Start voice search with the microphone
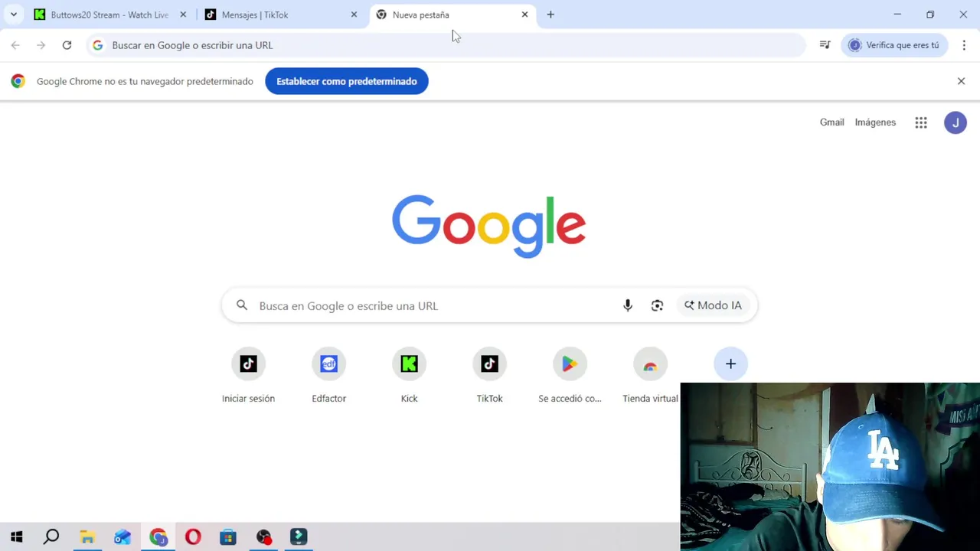Viewport: 980px width, 551px height. click(628, 305)
